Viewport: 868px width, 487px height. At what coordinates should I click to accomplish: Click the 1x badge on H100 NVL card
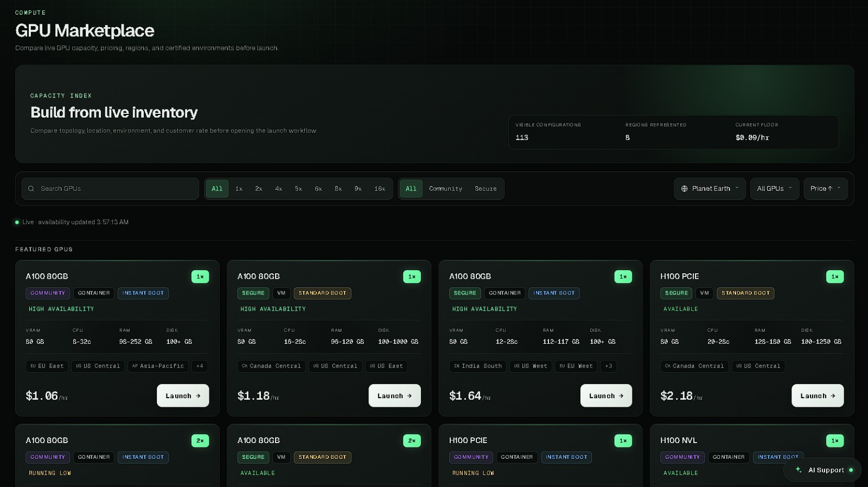click(x=835, y=440)
